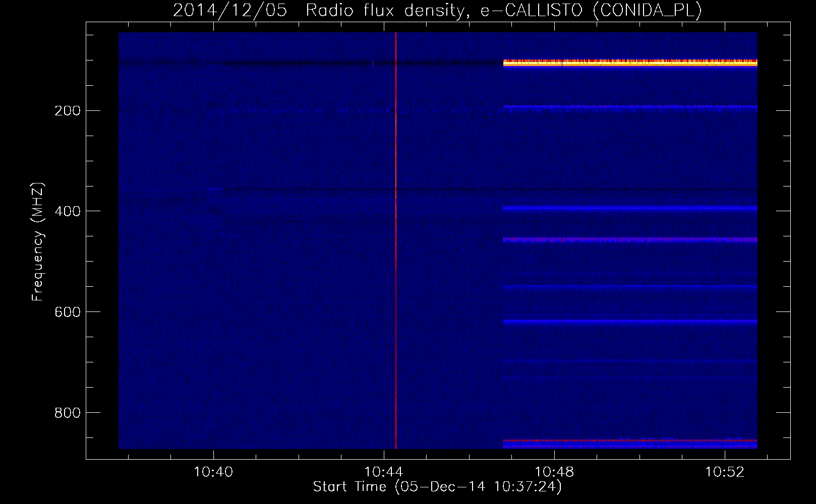816x504 pixels.
Task: Click the 10:52 time tick label
Action: click(x=725, y=472)
